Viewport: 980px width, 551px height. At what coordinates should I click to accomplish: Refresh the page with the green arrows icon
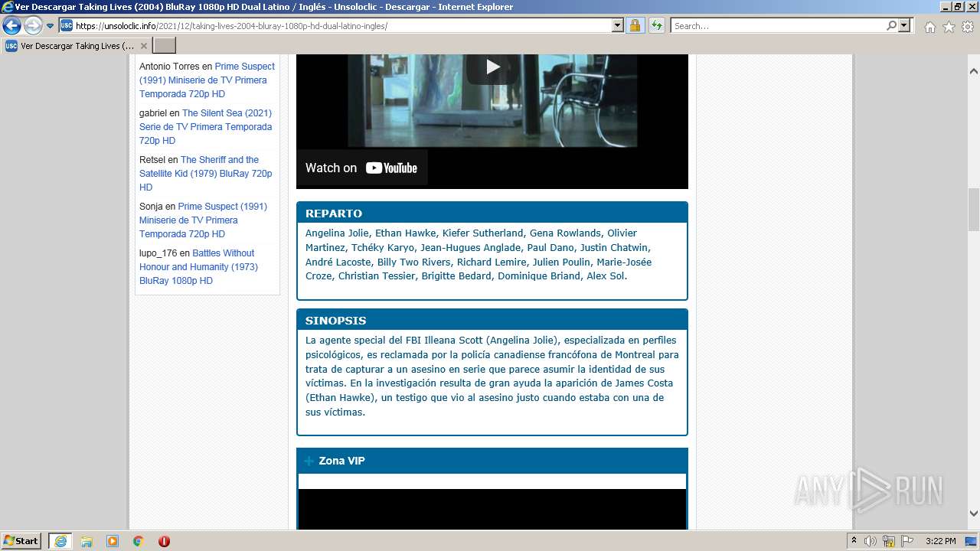coord(656,26)
